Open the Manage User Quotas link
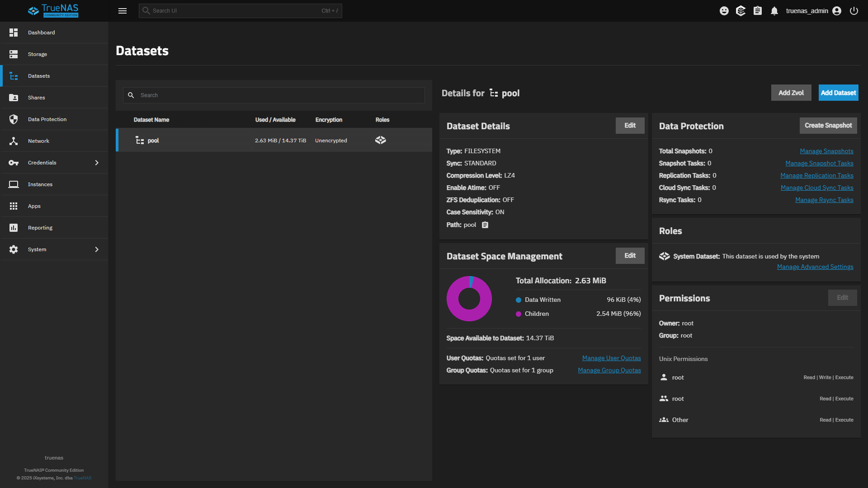 pos(611,358)
